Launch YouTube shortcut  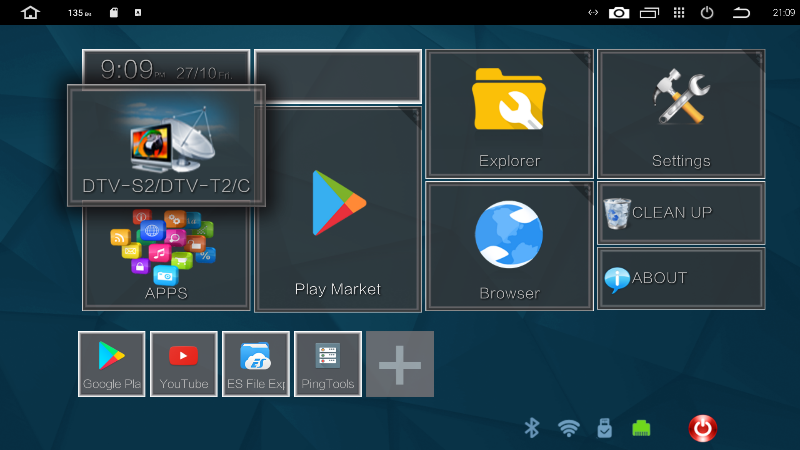coord(184,364)
